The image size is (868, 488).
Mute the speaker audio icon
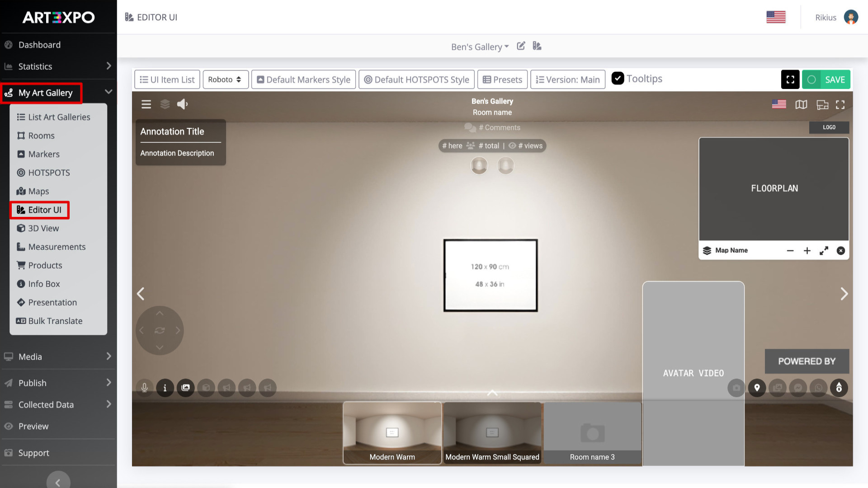[x=182, y=104]
